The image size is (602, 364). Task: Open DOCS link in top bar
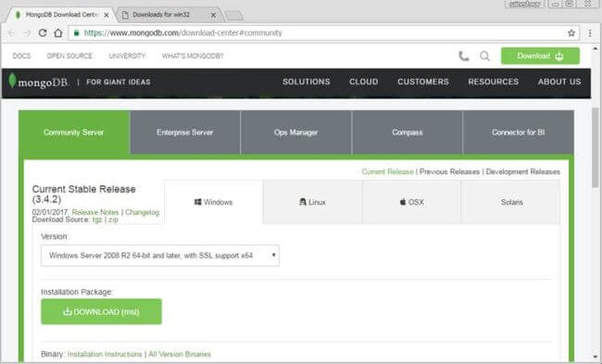21,56
